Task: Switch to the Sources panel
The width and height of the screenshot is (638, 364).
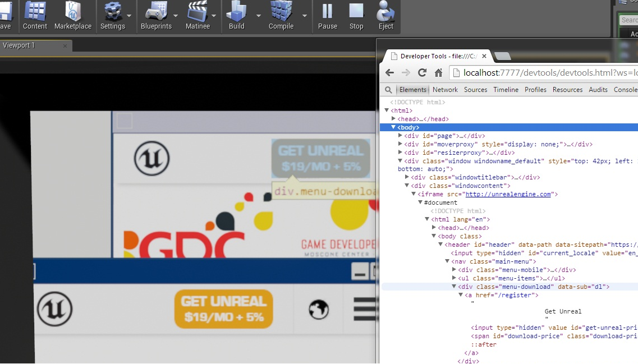Action: (x=475, y=90)
